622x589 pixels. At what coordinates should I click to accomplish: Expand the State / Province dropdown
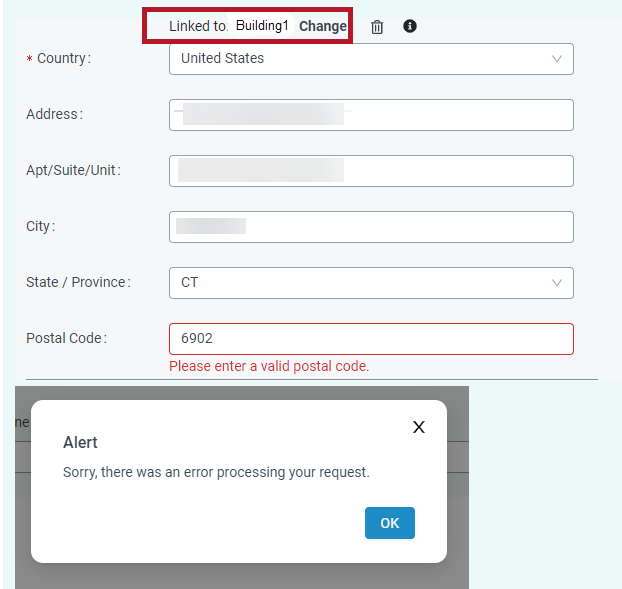point(371,283)
